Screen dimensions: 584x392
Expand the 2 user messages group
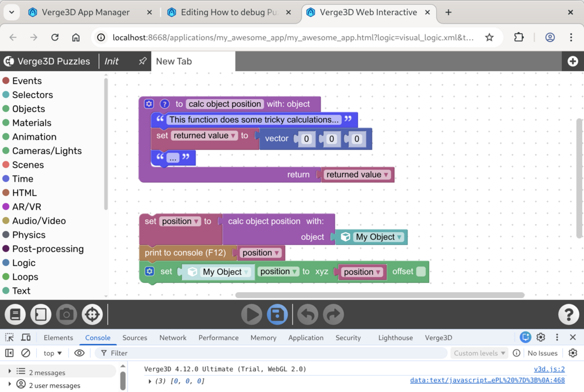(9, 386)
